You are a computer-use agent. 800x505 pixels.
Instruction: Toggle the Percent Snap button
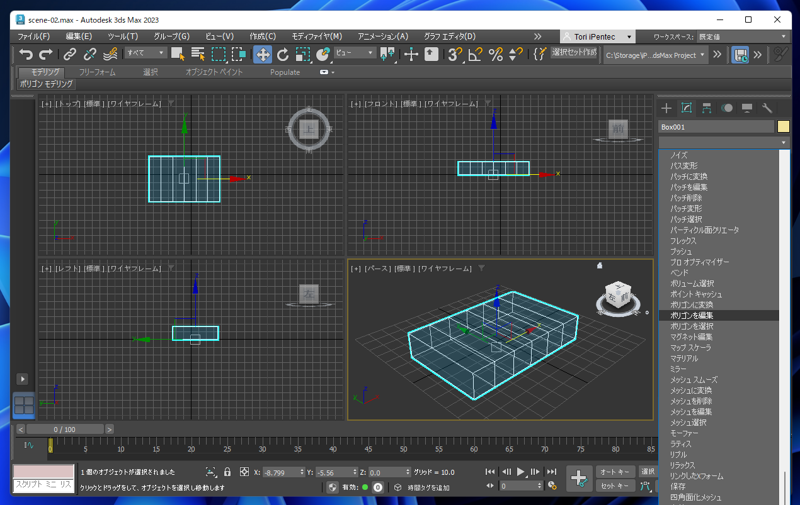[495, 54]
